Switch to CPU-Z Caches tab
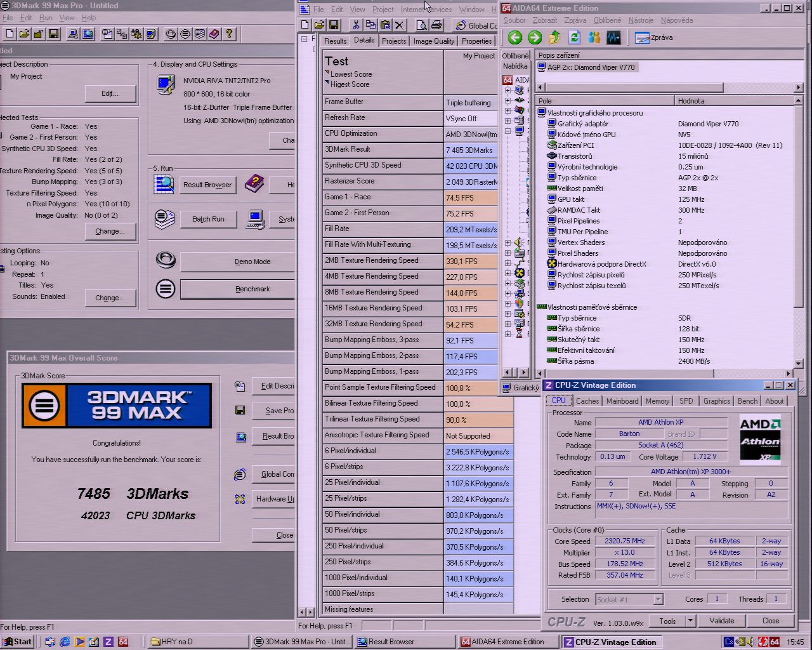The height and width of the screenshot is (650, 812). (x=587, y=401)
